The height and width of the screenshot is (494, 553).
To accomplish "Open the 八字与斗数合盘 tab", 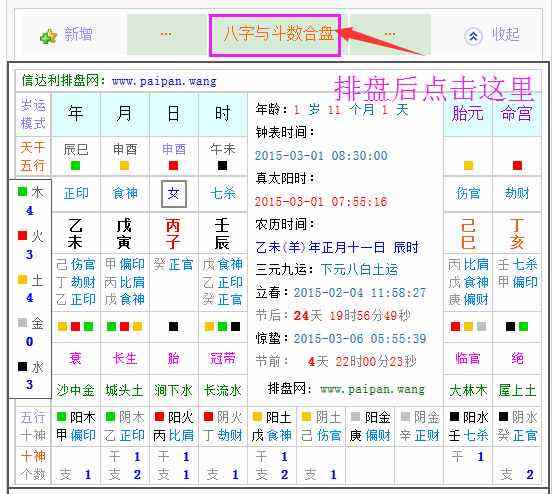I will click(x=275, y=35).
